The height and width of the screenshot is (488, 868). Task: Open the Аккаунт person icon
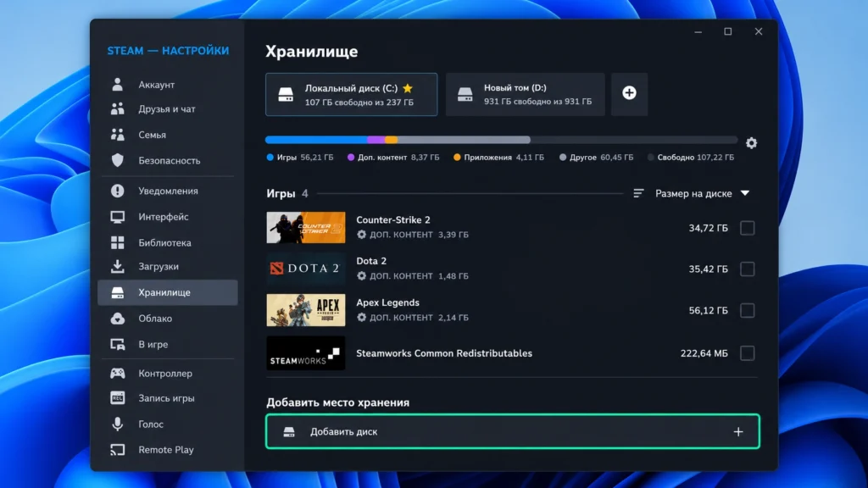(x=117, y=84)
